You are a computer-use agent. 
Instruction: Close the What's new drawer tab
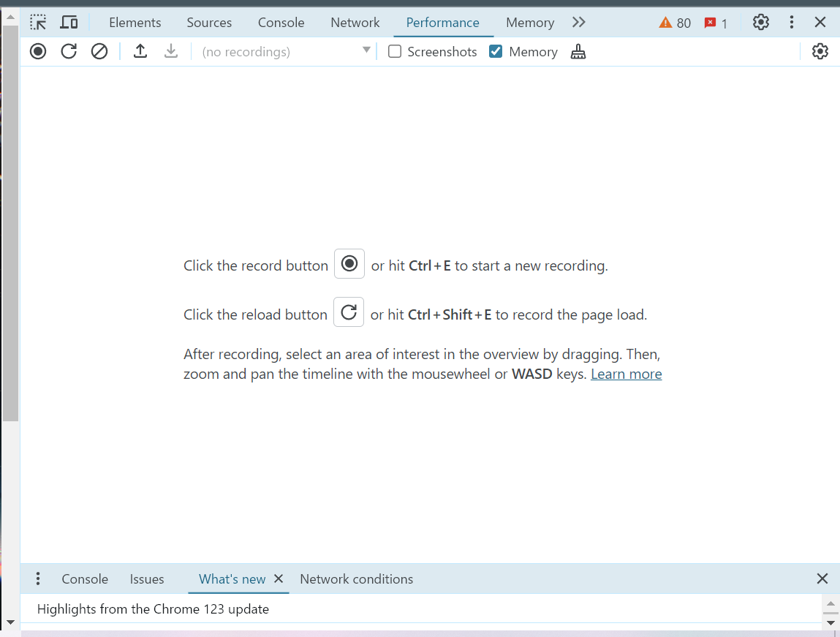tap(279, 578)
